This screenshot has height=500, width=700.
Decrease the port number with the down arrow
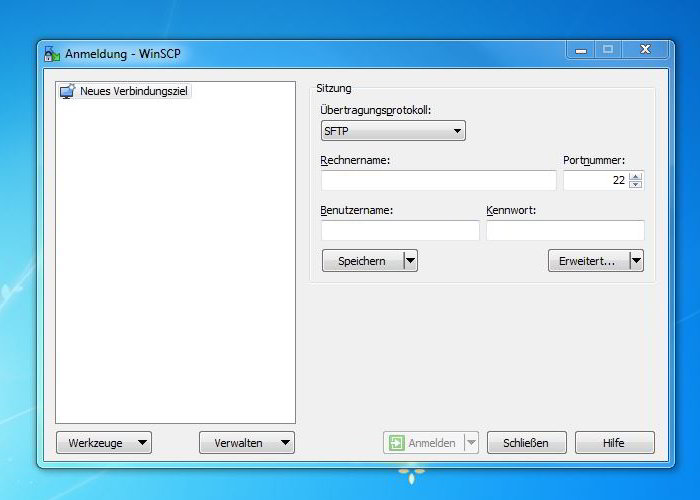[636, 184]
